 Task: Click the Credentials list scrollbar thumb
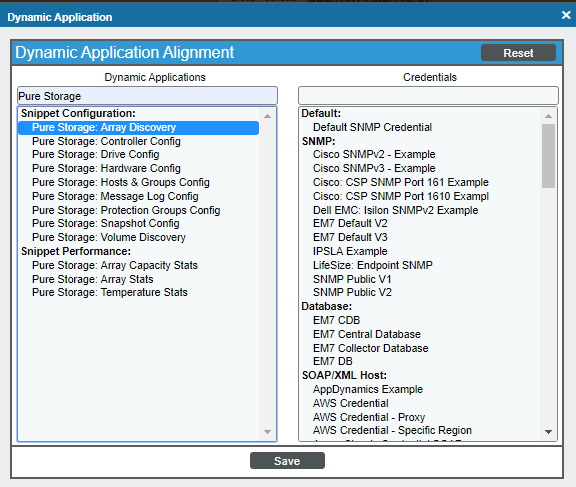point(548,156)
